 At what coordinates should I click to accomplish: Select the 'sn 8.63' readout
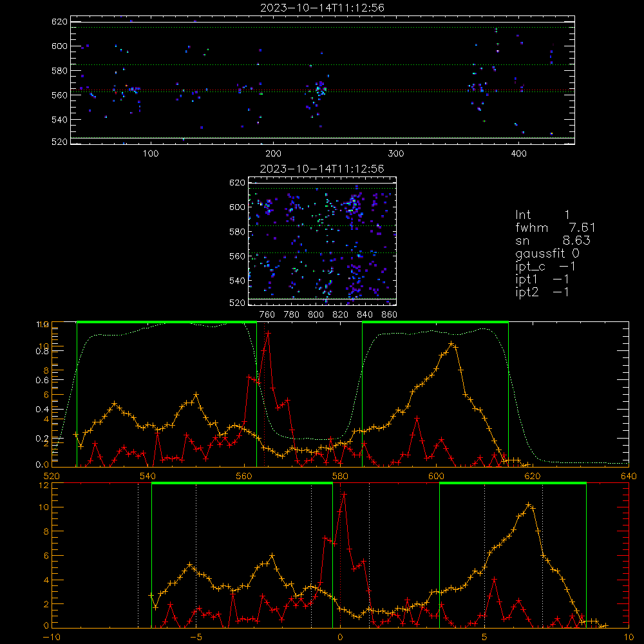(553, 240)
